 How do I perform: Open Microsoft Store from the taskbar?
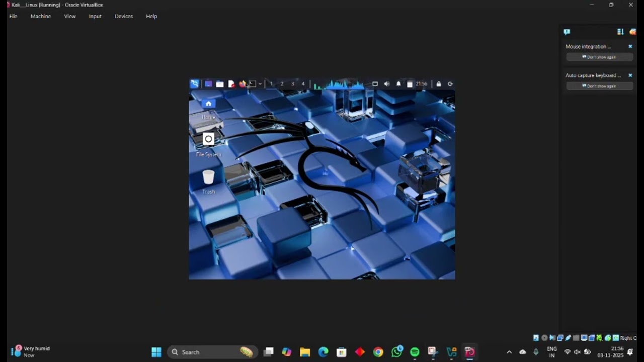(x=342, y=352)
